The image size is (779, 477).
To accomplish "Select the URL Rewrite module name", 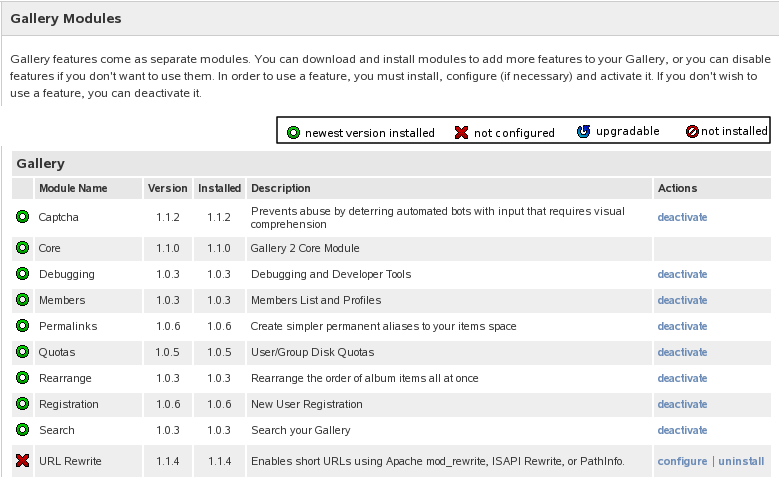I will tap(70, 461).
